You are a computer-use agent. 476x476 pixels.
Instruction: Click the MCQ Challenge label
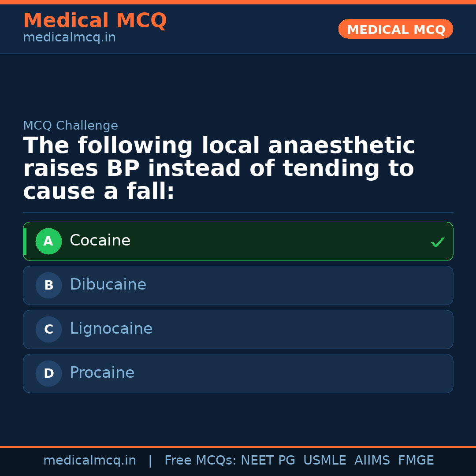point(71,126)
